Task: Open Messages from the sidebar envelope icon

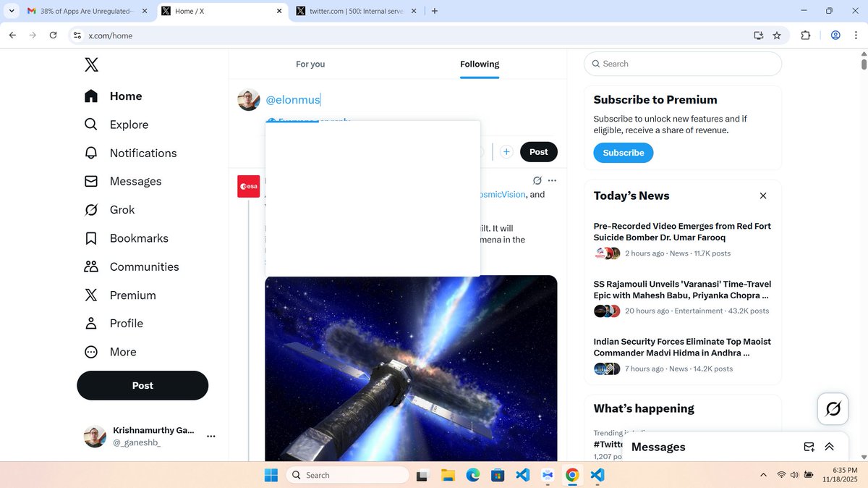Action: [x=135, y=181]
